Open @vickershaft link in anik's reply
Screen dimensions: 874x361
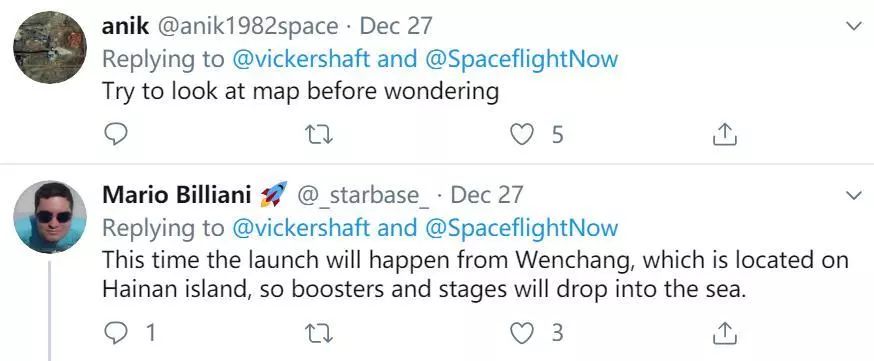point(300,59)
